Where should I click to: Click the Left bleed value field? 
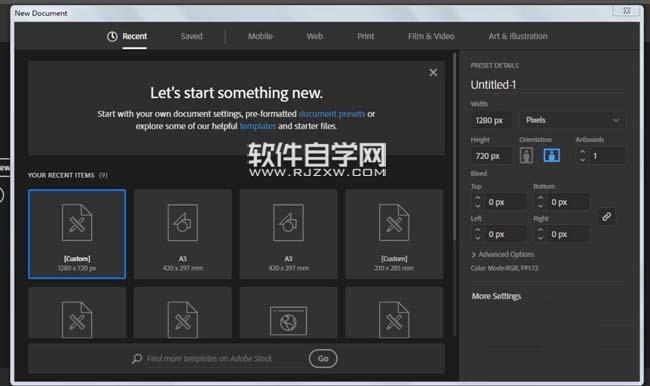coord(505,234)
